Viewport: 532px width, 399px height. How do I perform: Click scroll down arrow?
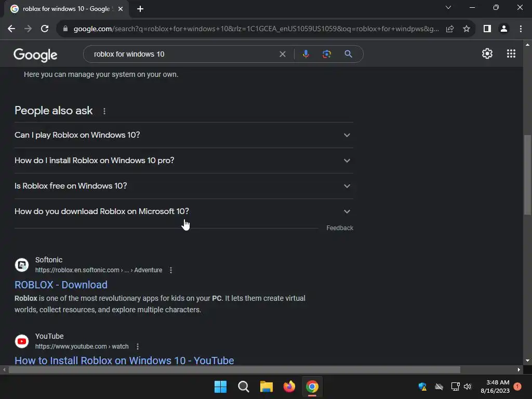(527, 361)
